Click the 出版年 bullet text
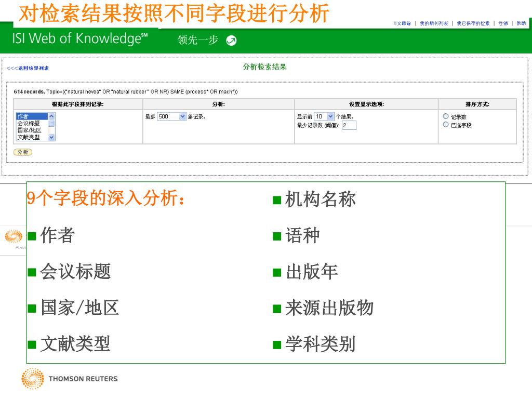The height and width of the screenshot is (399, 532). tap(312, 272)
